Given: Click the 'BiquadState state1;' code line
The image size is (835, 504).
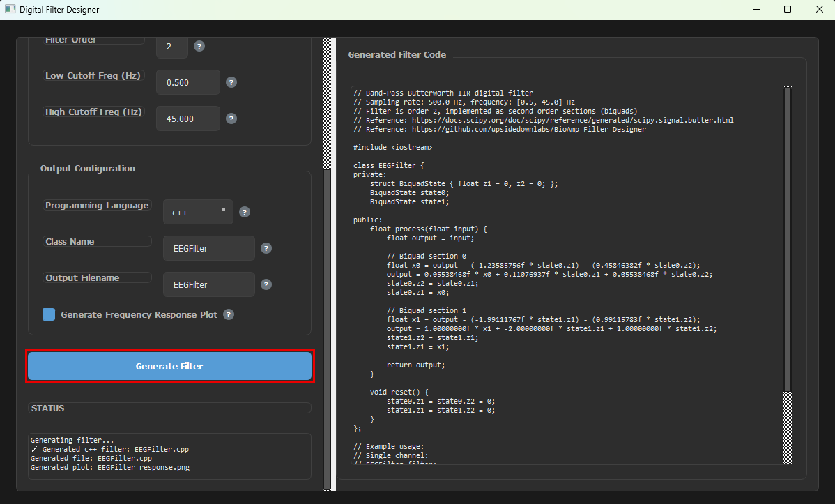Looking at the screenshot, I should click(x=410, y=202).
